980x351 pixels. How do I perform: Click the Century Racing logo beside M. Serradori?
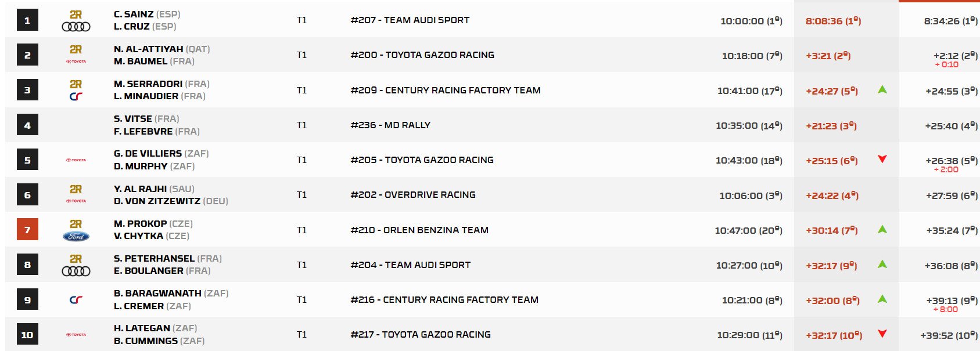coord(76,96)
